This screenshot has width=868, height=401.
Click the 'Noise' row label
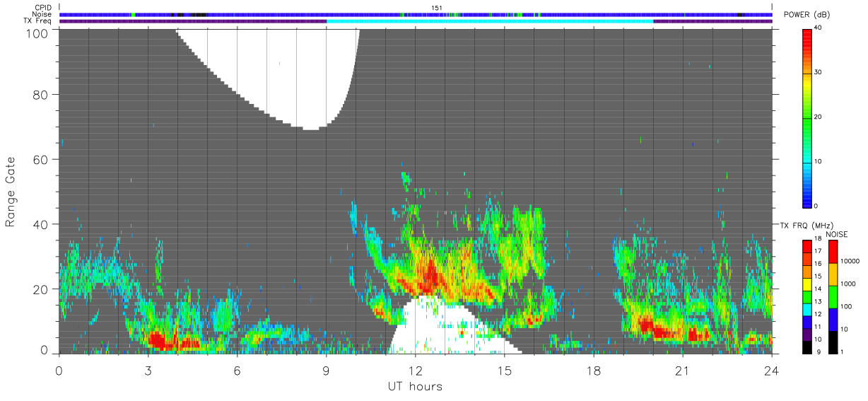click(x=42, y=14)
